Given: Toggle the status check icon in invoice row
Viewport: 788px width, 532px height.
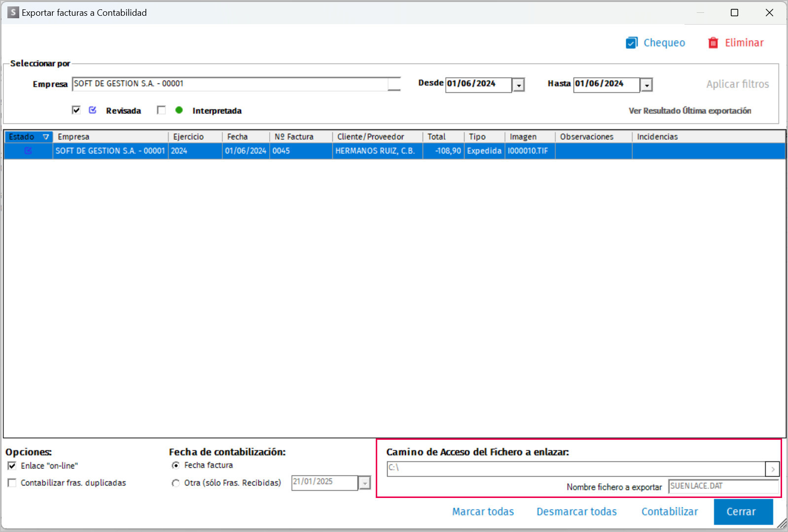Looking at the screenshot, I should coord(28,151).
